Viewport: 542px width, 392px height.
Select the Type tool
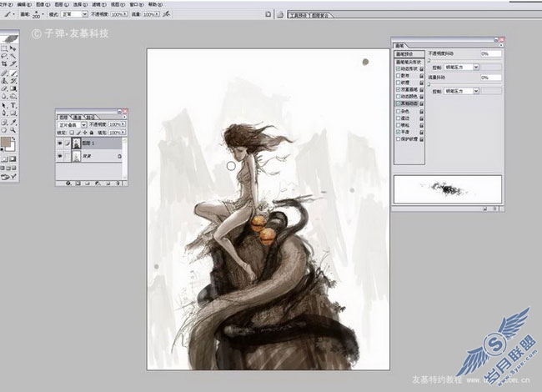(13, 105)
